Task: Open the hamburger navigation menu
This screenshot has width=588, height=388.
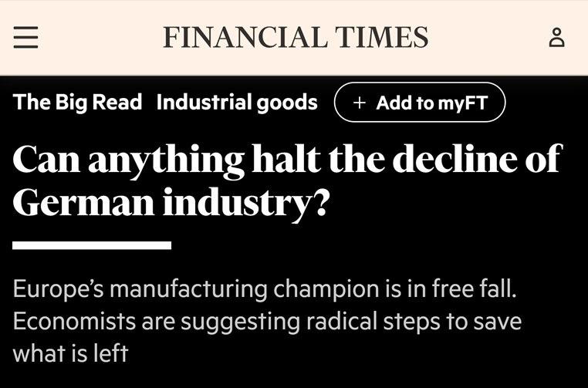Action: pos(25,36)
